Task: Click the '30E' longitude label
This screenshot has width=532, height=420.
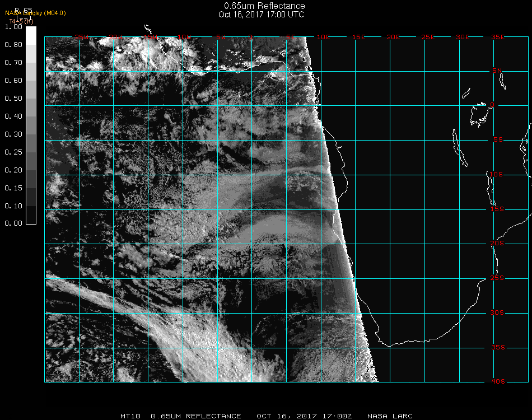Action: coord(463,37)
